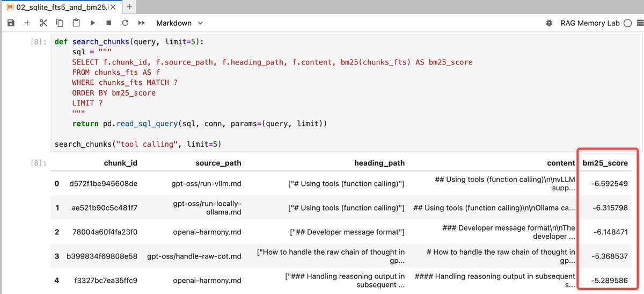Run the selected cell with play icon
Screen dimensions: 644x294
(x=93, y=23)
